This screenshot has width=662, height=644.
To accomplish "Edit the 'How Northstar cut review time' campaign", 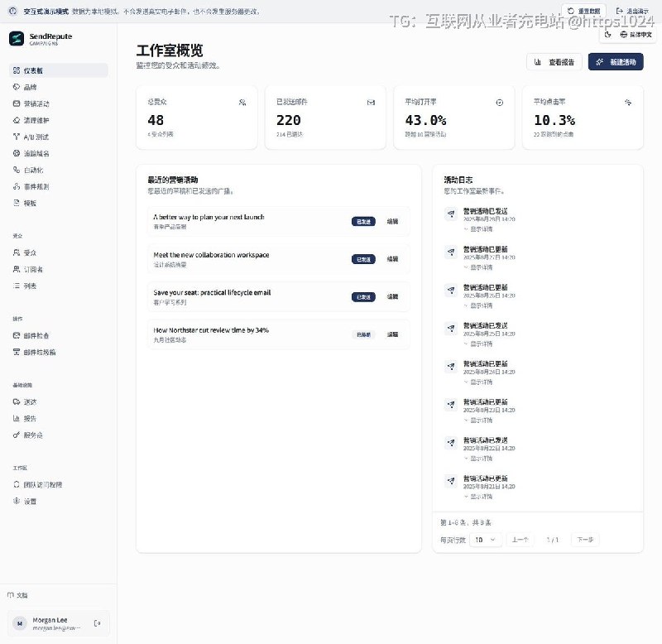I will [392, 334].
